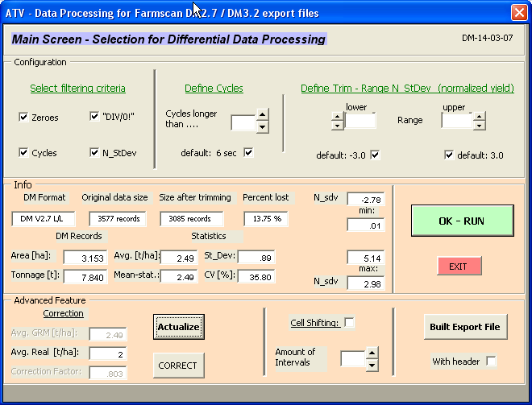The image size is (532, 405).
Task: Toggle the default -3.0 lower checkbox
Action: coord(374,155)
